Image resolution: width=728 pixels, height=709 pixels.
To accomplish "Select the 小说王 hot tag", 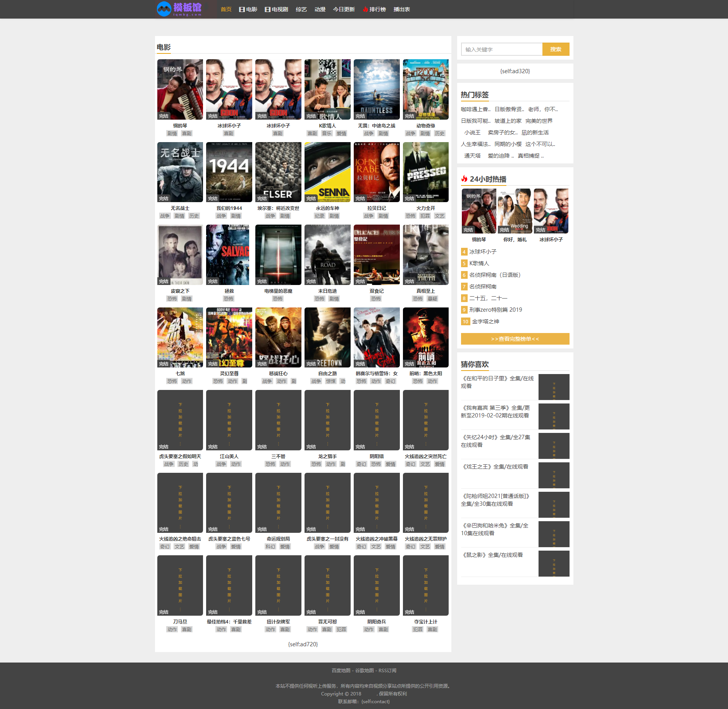I will [x=472, y=132].
